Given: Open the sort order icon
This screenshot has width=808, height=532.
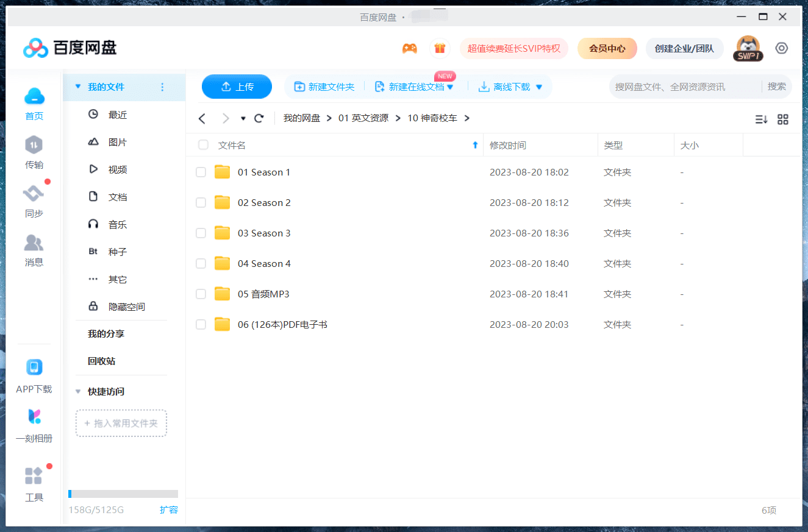Looking at the screenshot, I should pyautogui.click(x=761, y=119).
